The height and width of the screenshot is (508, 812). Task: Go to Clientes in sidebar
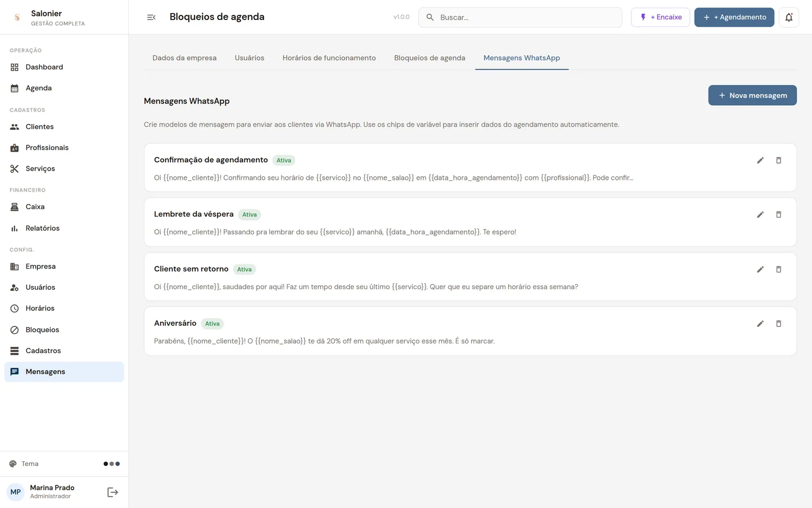point(64,127)
